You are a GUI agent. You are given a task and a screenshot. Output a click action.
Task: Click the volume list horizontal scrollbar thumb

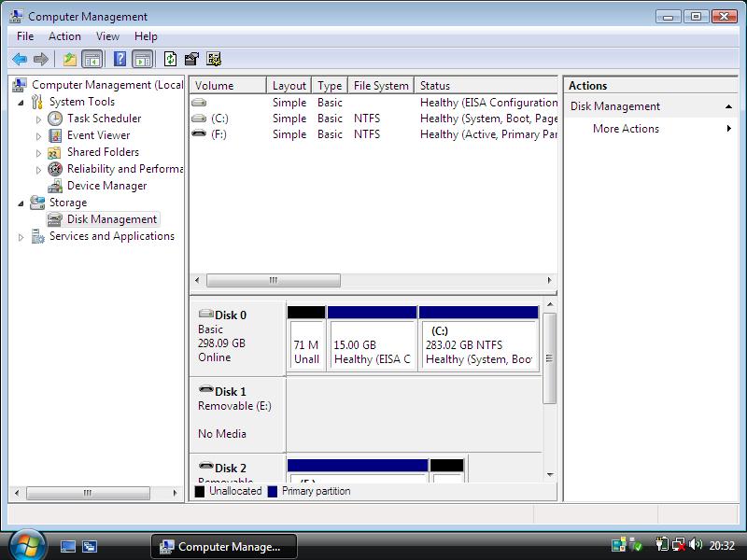coord(274,281)
